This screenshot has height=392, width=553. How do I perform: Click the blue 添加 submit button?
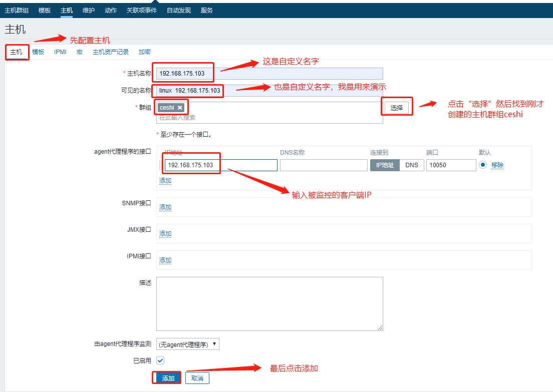click(168, 378)
